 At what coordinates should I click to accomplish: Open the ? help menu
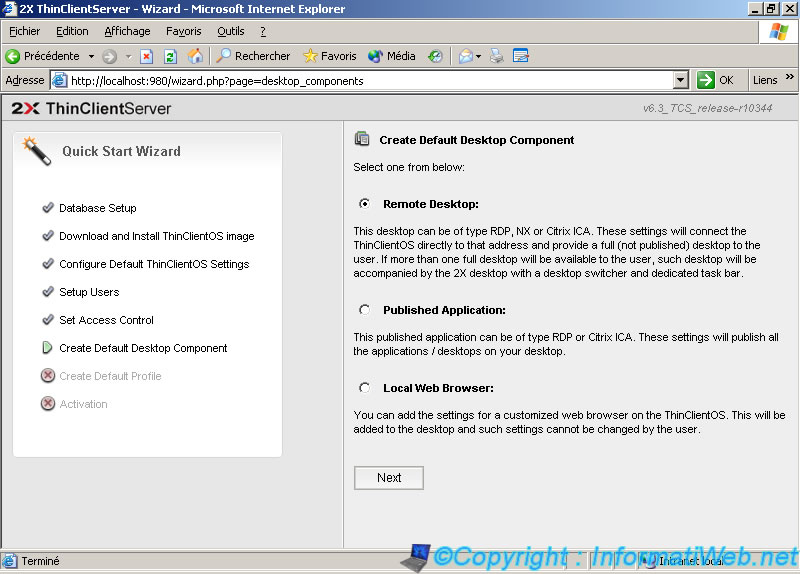(263, 32)
